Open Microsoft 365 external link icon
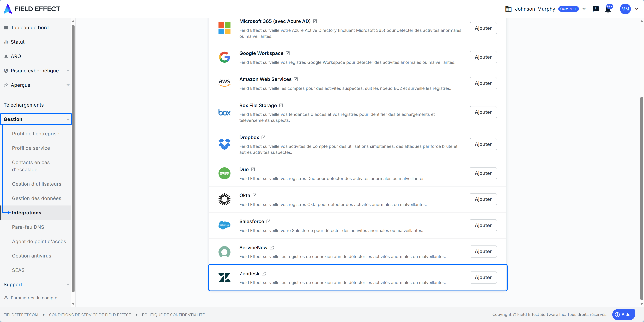Image resolution: width=644 pixels, height=322 pixels. [x=315, y=21]
